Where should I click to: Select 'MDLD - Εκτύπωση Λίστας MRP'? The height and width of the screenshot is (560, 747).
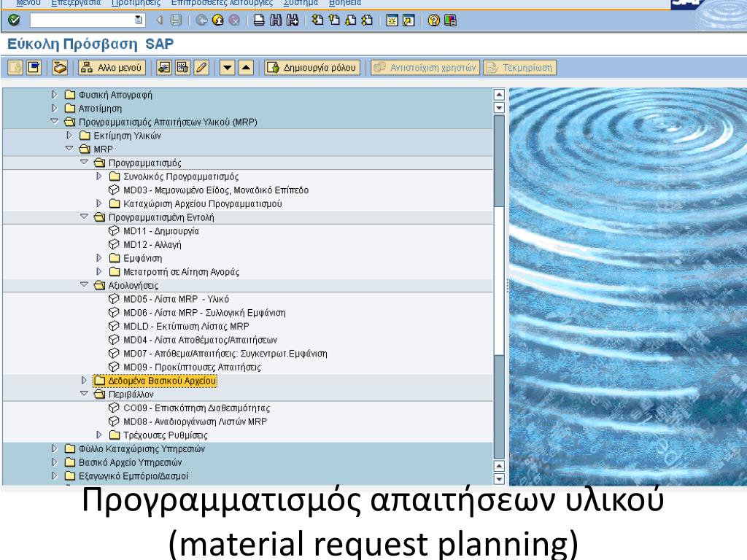tap(186, 326)
